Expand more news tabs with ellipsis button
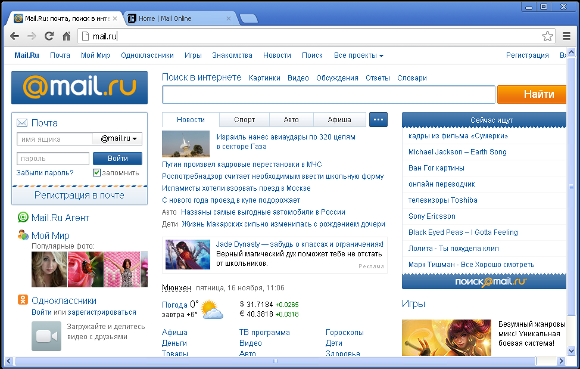The width and height of the screenshot is (580, 369). point(378,119)
